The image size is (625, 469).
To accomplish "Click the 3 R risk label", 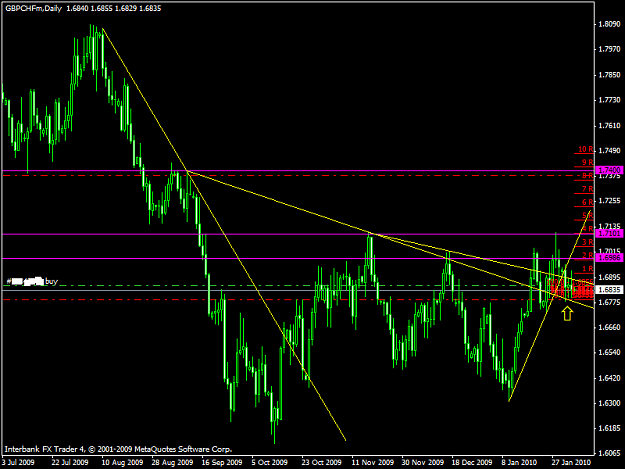I will [x=588, y=242].
